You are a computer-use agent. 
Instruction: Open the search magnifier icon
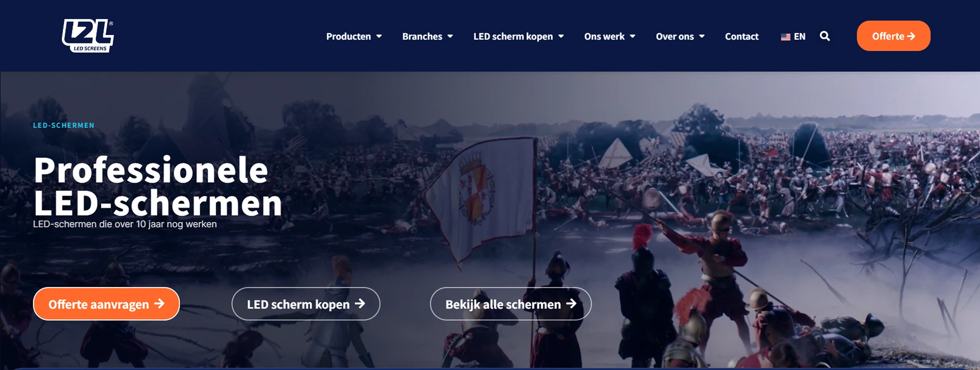pos(825,36)
